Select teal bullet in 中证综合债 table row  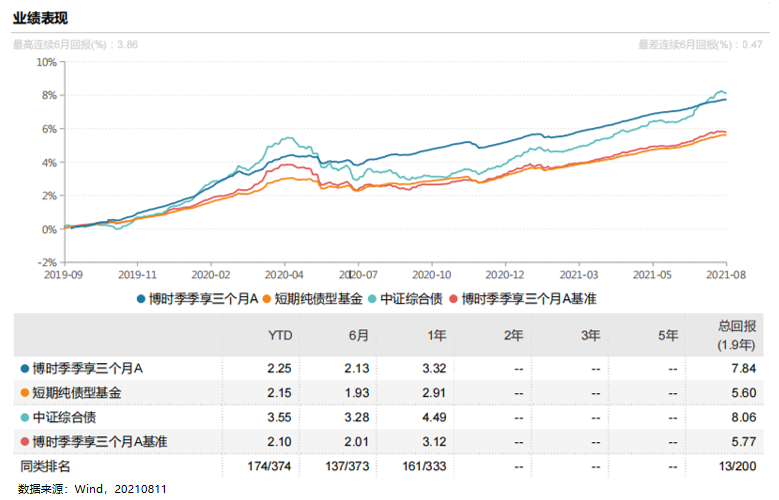pyautogui.click(x=24, y=416)
